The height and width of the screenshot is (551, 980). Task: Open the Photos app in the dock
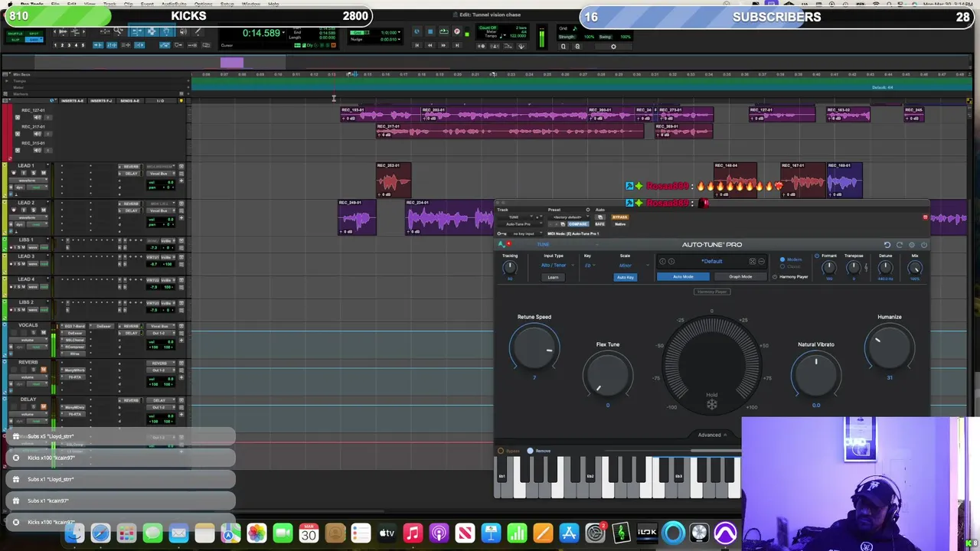point(256,533)
